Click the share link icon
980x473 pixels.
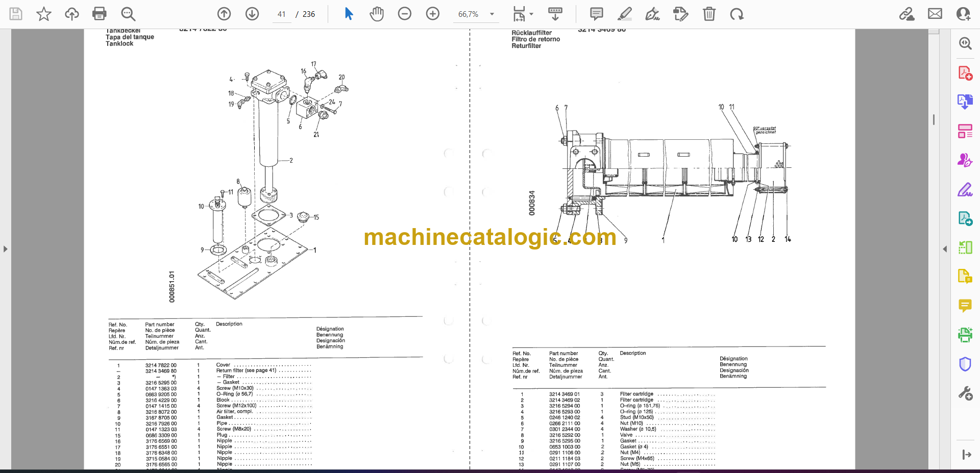tap(907, 14)
